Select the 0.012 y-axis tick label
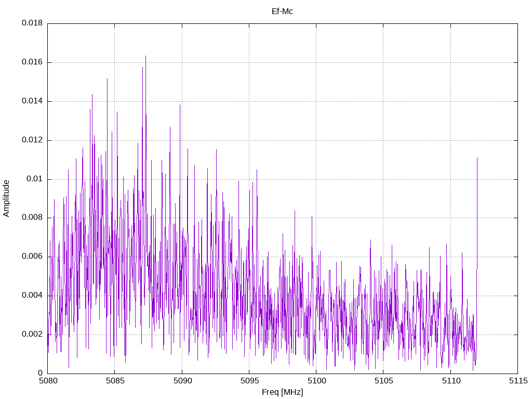Screen dimensions: 532x399 coord(32,140)
